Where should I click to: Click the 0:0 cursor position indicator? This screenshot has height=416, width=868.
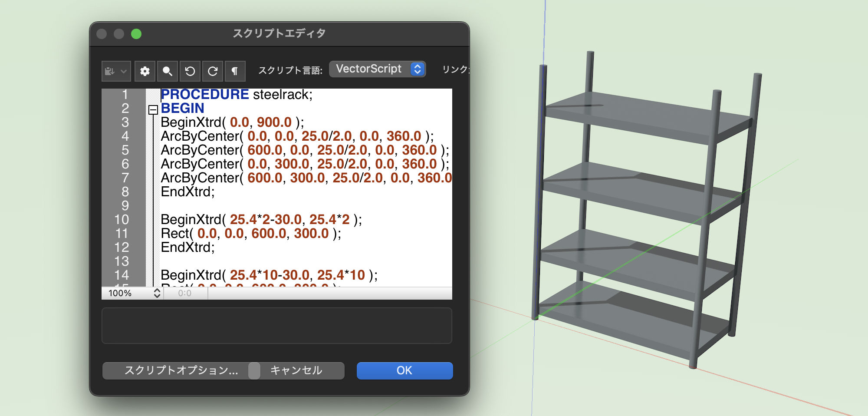185,293
